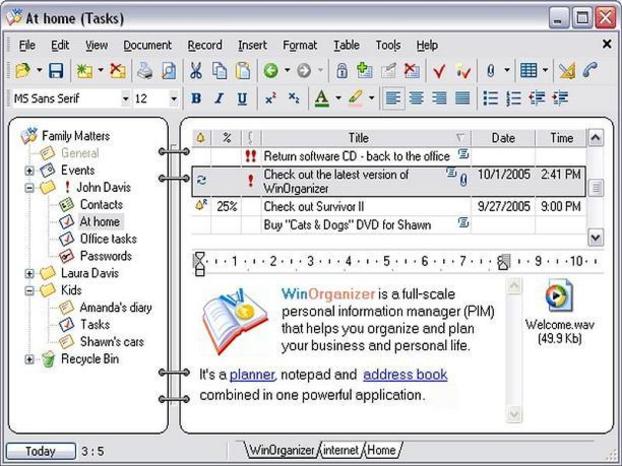Screen dimensions: 622x466
Task: Click the green Back navigation arrow
Action: [271, 71]
